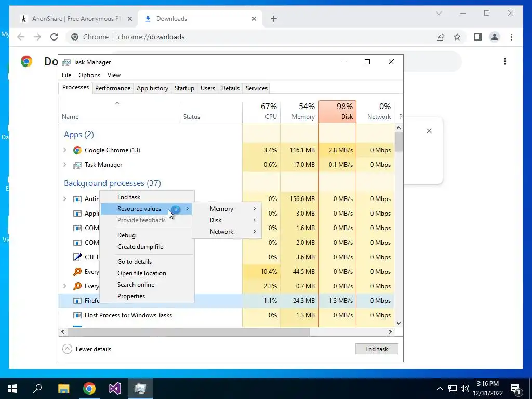
Task: Select Resource values in the context menu
Action: (x=147, y=209)
